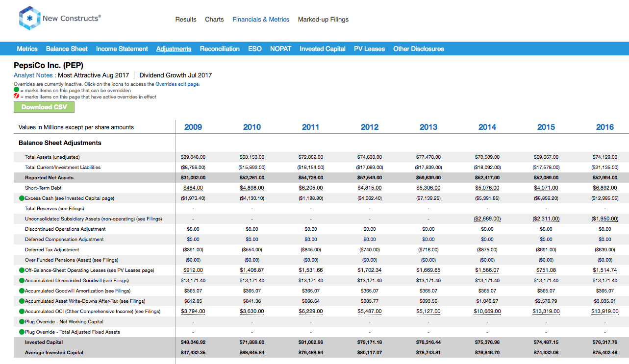Open Financials & Metrics section
Viewport: 629px width, 364px height.
[261, 20]
